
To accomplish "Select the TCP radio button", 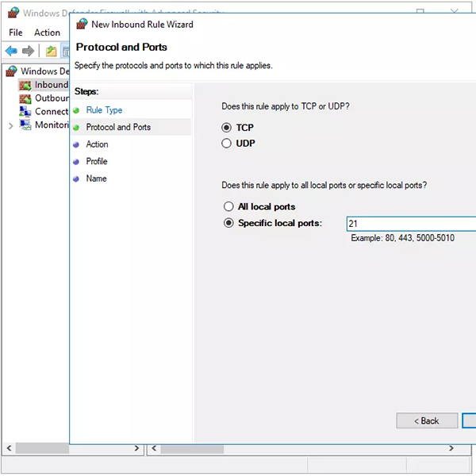I will coord(227,128).
